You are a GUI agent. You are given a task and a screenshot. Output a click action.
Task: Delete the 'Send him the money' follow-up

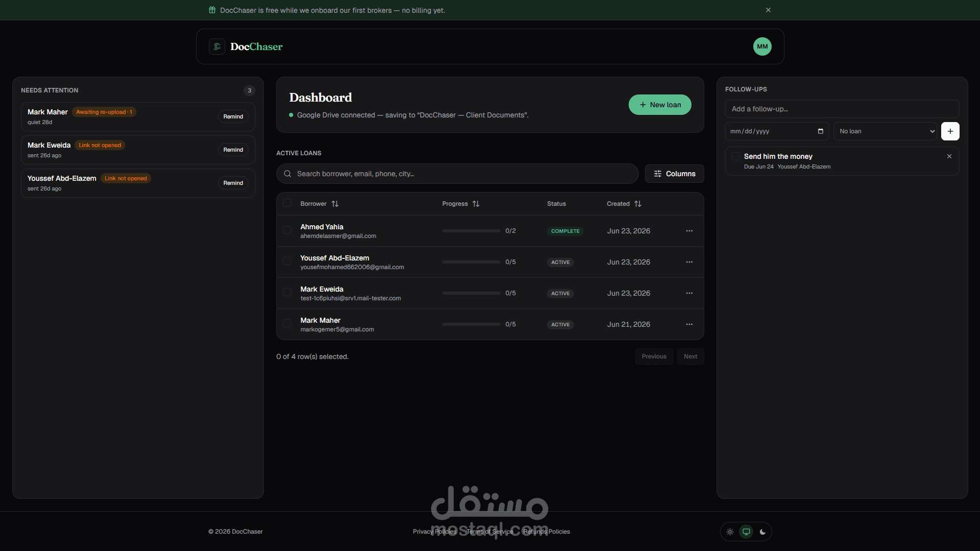point(949,156)
